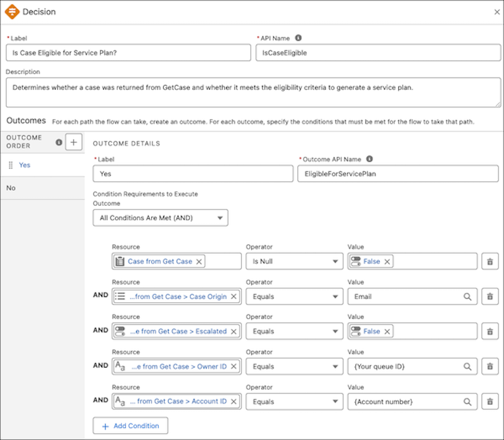Click into the Description text area
The width and height of the screenshot is (504, 440).
[253, 93]
